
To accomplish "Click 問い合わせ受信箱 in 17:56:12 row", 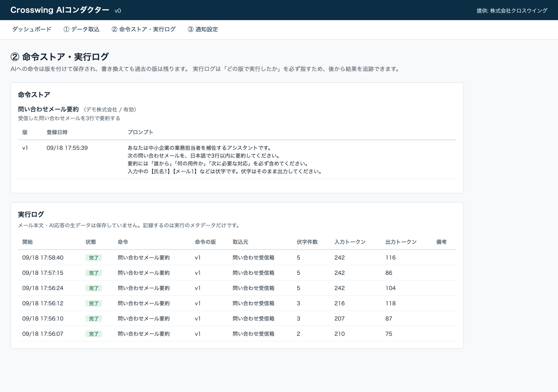I will click(254, 303).
